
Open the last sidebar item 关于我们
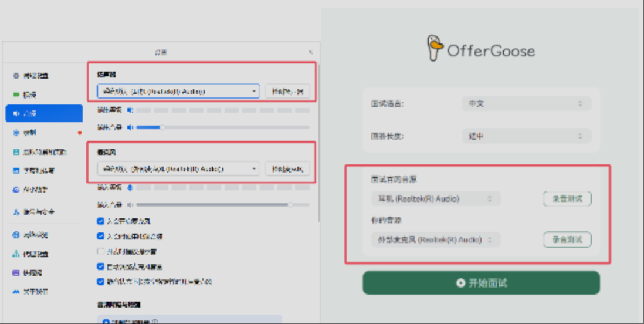coord(34,292)
